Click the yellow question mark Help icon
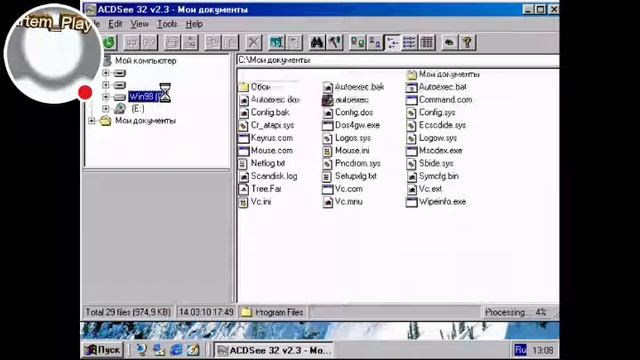This screenshot has height=360, width=640. tap(467, 42)
